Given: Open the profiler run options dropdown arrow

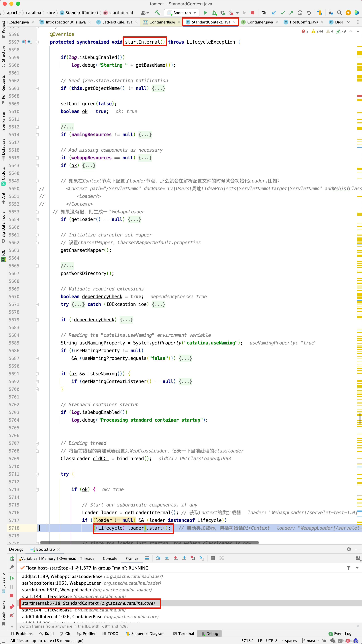Looking at the screenshot, I should [237, 13].
